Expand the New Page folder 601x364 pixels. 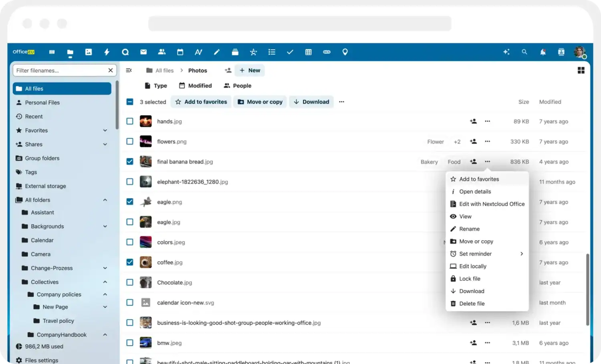coord(105,307)
